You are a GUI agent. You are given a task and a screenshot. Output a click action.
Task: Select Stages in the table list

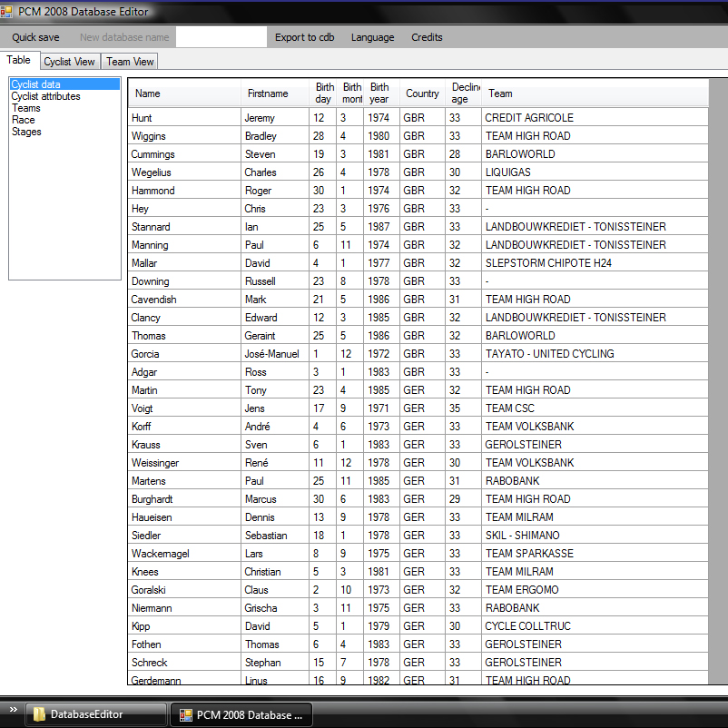point(26,132)
